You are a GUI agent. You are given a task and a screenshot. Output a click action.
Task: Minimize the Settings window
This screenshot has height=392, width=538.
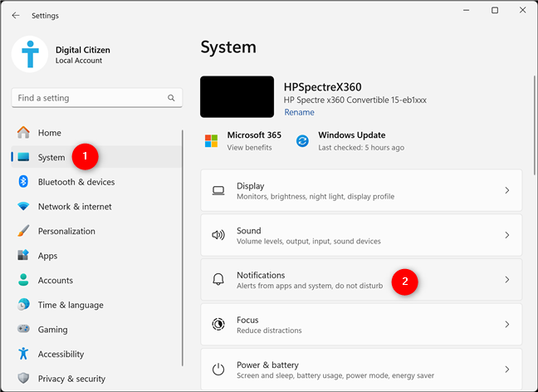click(466, 10)
